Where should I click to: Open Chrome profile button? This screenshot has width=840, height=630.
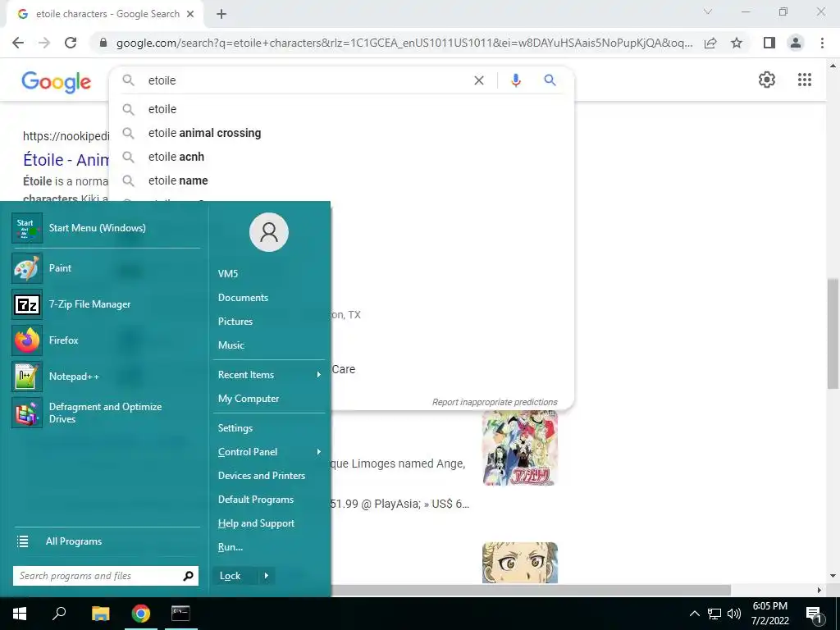coord(796,43)
